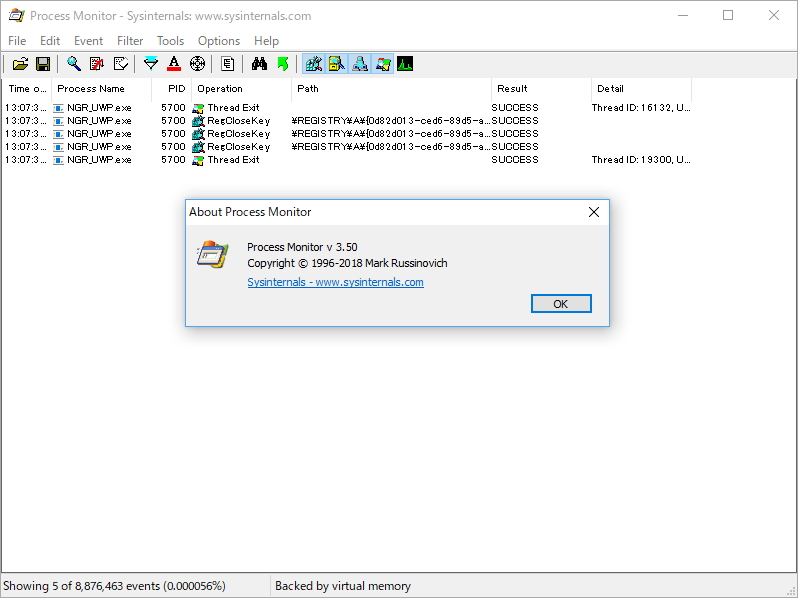Click the Copyright 1996-2018 Mark Russinovich text
This screenshot has width=798, height=598.
tap(348, 263)
